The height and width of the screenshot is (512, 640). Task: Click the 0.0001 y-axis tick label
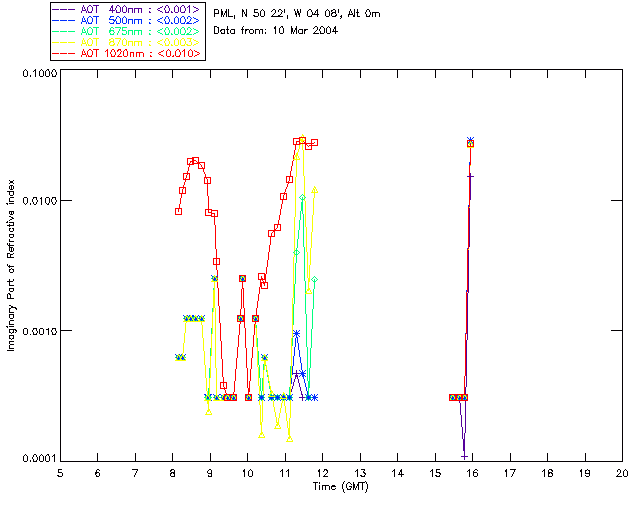coord(40,459)
